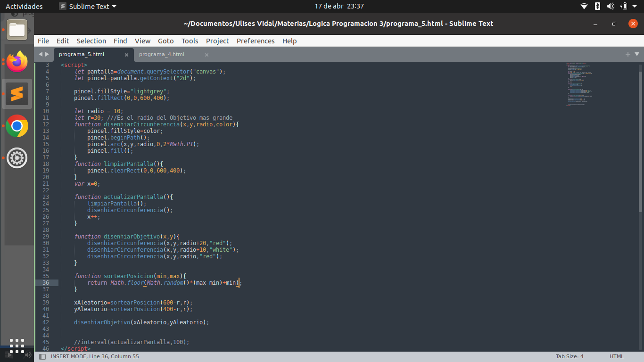Open the Preferences menu
The width and height of the screenshot is (644, 362).
[256, 41]
